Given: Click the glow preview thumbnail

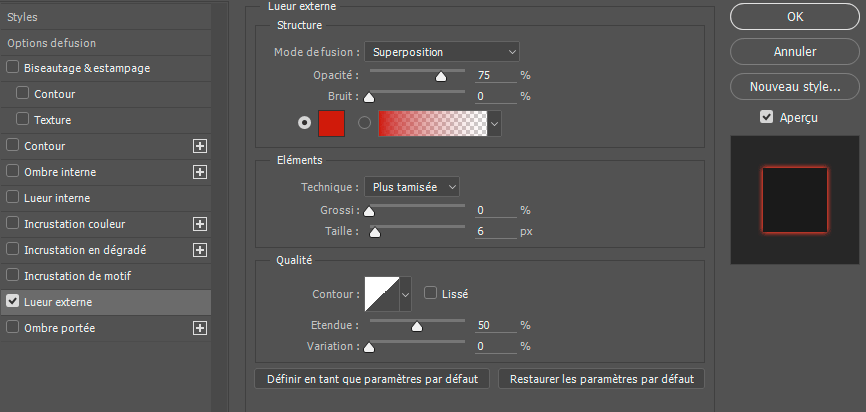Looking at the screenshot, I should pyautogui.click(x=795, y=200).
